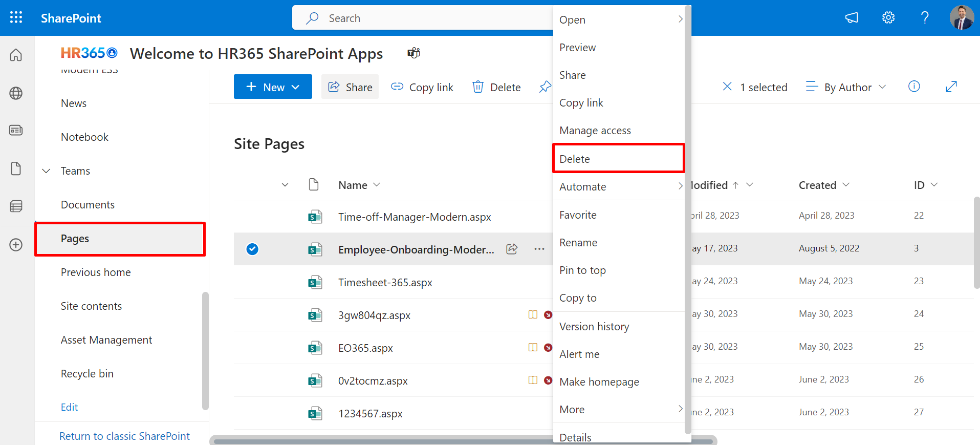The width and height of the screenshot is (980, 445).
Task: Choose Alert me in context menu
Action: 619,354
